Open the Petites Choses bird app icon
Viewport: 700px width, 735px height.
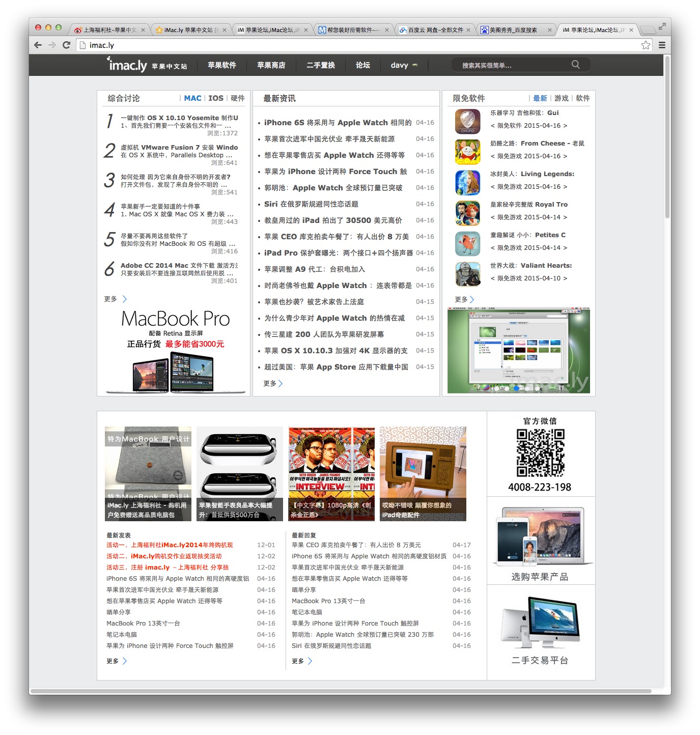tap(467, 243)
